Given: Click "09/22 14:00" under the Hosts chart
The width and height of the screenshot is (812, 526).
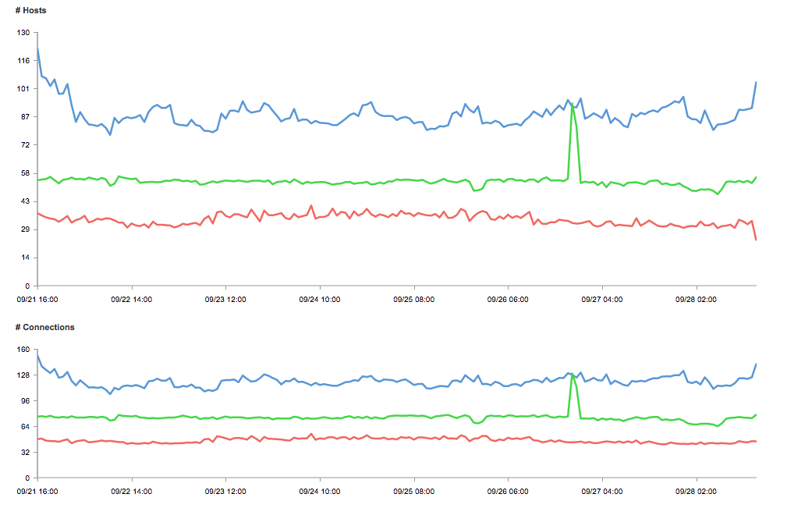Looking at the screenshot, I should [132, 300].
